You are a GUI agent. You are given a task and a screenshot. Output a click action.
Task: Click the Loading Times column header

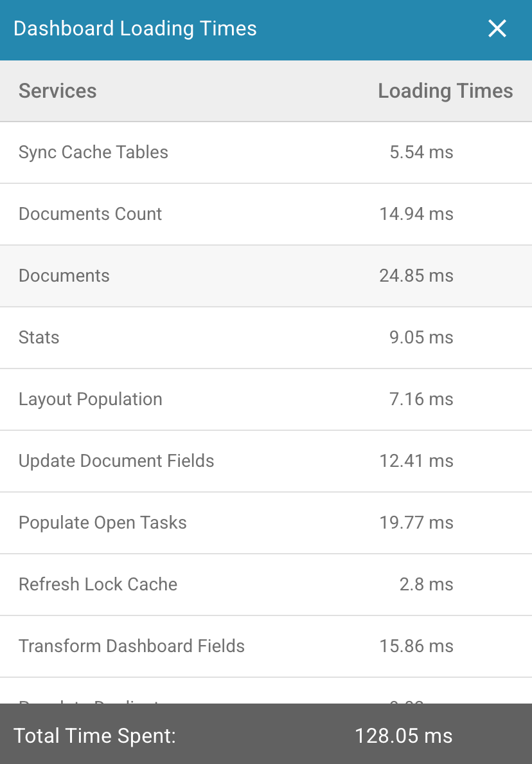pyautogui.click(x=445, y=91)
